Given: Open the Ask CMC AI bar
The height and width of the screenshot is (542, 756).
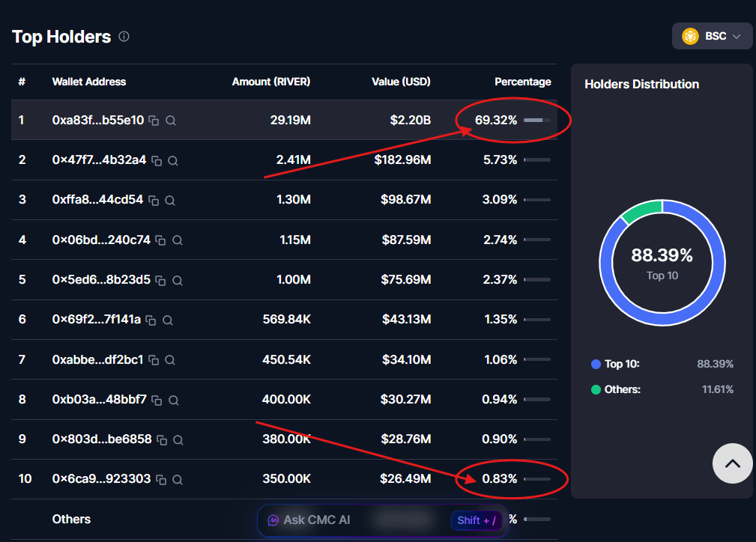Looking at the screenshot, I should click(x=383, y=520).
